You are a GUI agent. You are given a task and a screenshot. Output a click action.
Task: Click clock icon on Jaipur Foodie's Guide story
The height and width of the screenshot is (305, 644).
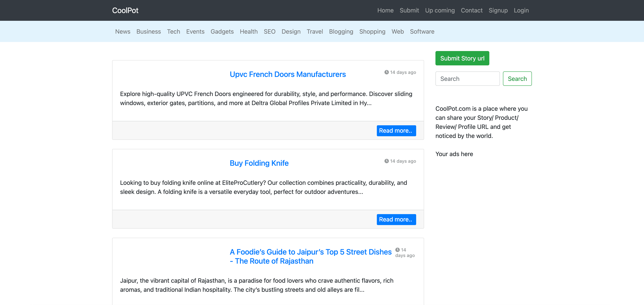click(x=397, y=250)
